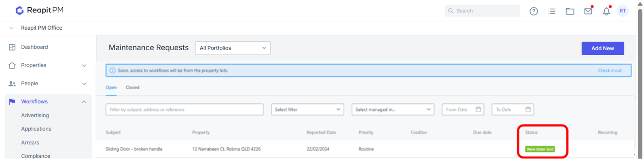Viewport: 644px width, 159px height.
Task: Open the Select managed in dropdown
Action: [x=393, y=110]
